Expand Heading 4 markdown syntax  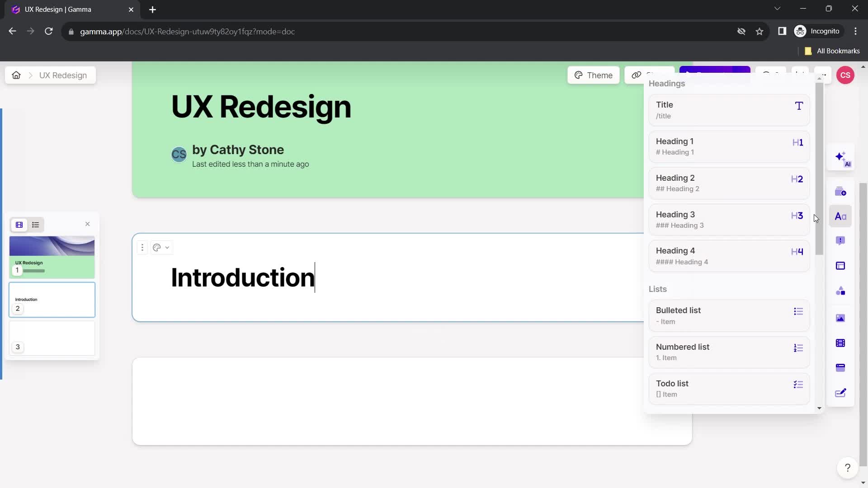pyautogui.click(x=683, y=262)
